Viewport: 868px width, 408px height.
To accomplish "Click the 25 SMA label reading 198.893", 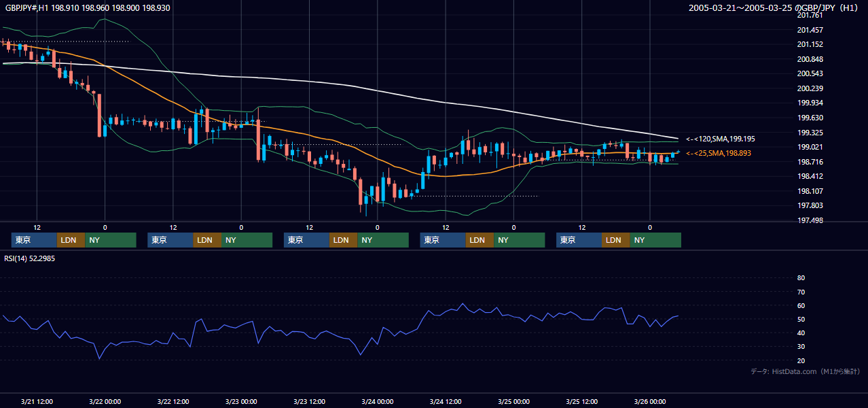I will tap(719, 153).
